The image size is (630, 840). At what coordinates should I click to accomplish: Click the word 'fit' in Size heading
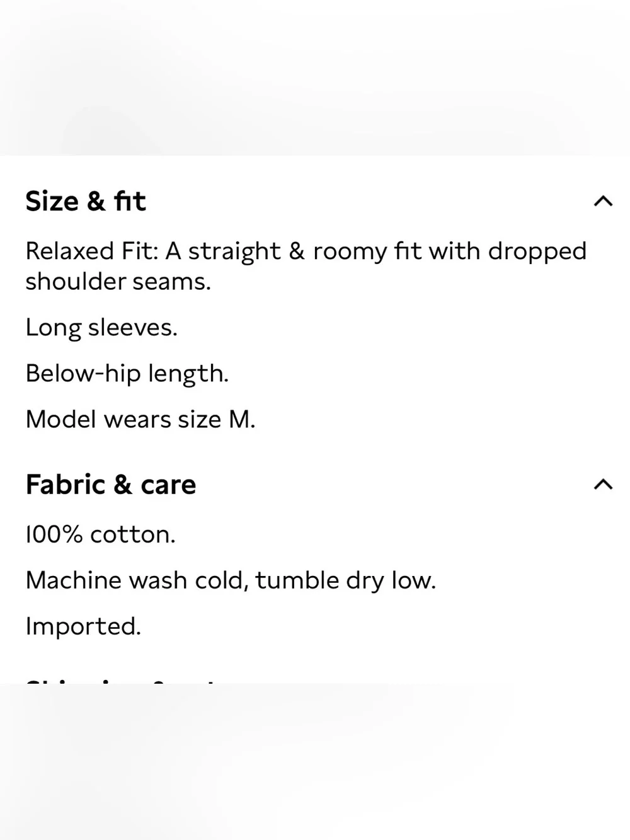130,202
